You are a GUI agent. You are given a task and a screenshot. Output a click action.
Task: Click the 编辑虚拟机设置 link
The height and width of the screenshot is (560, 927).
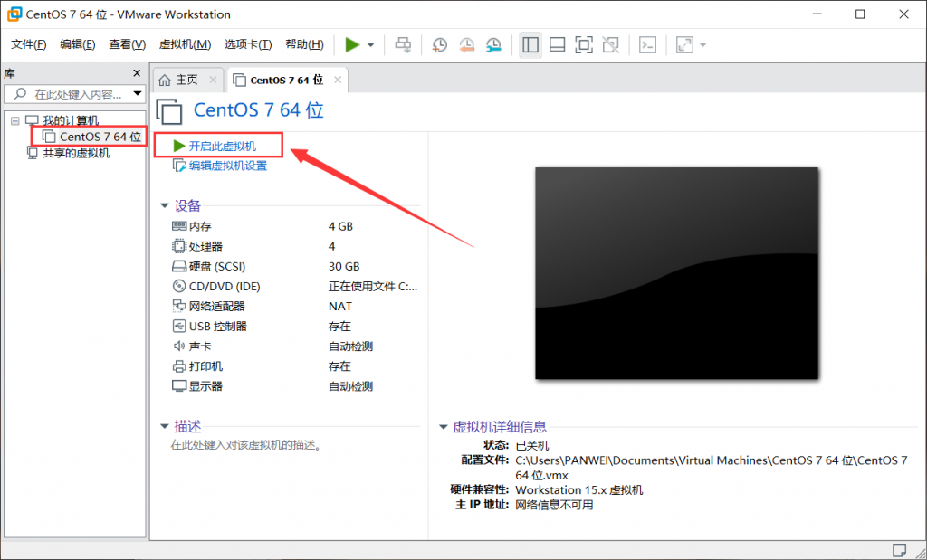(x=227, y=166)
